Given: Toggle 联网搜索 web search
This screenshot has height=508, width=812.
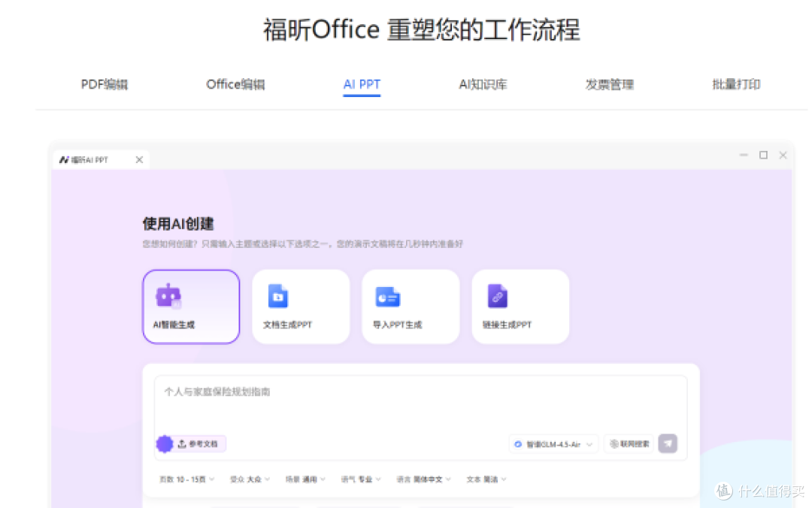Looking at the screenshot, I should (x=629, y=444).
